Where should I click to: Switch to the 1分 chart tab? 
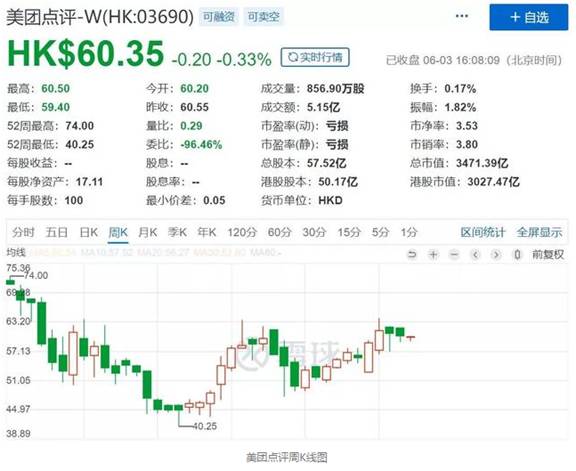coord(409,232)
